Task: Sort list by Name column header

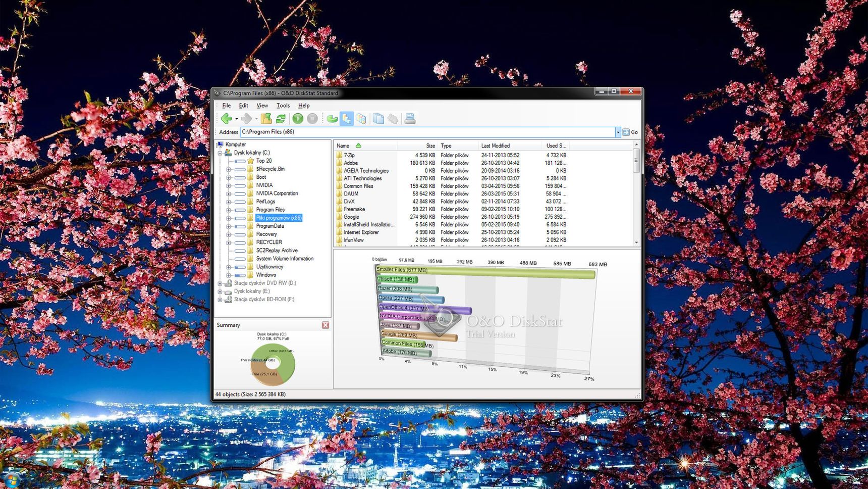Action: (365, 146)
